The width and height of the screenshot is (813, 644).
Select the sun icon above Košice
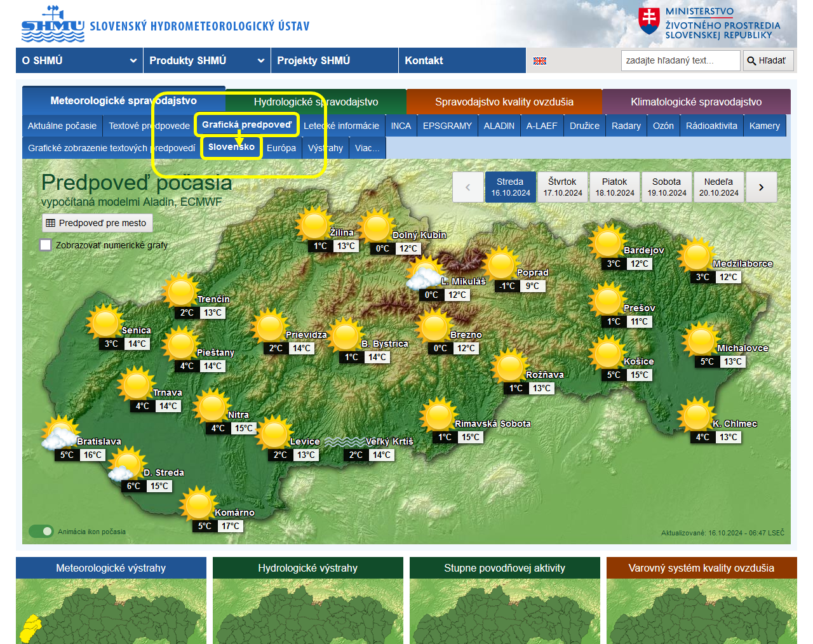(x=607, y=353)
